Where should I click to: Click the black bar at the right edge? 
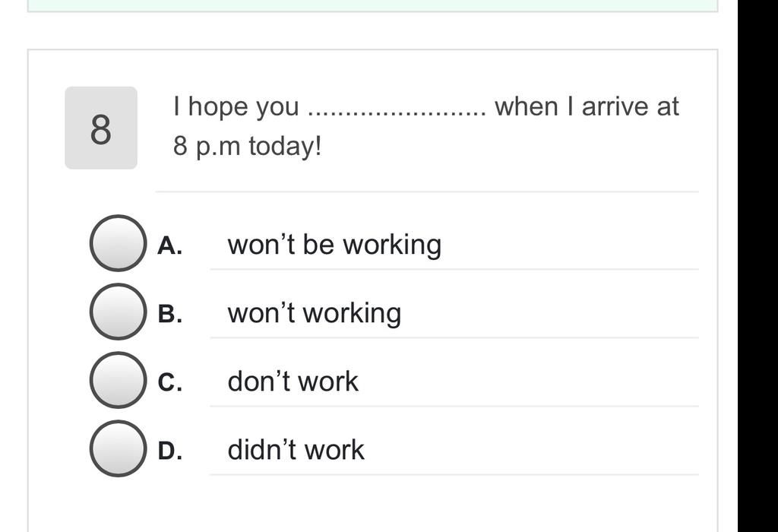click(757, 266)
